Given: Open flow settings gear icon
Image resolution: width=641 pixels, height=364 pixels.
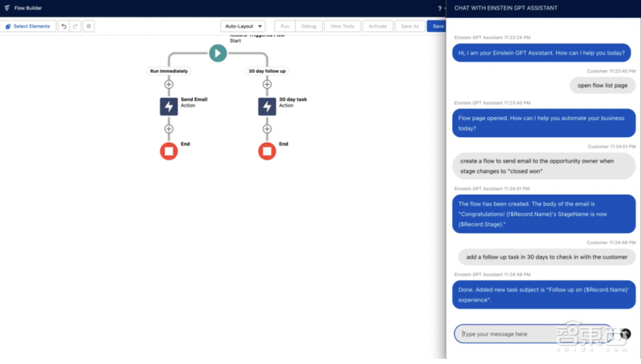Looking at the screenshot, I should 88,26.
